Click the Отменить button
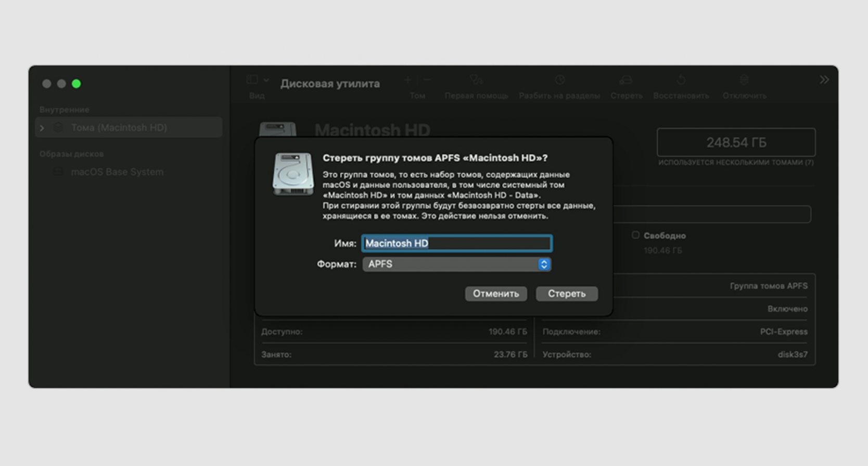Viewport: 868px width, 466px height. [495, 293]
